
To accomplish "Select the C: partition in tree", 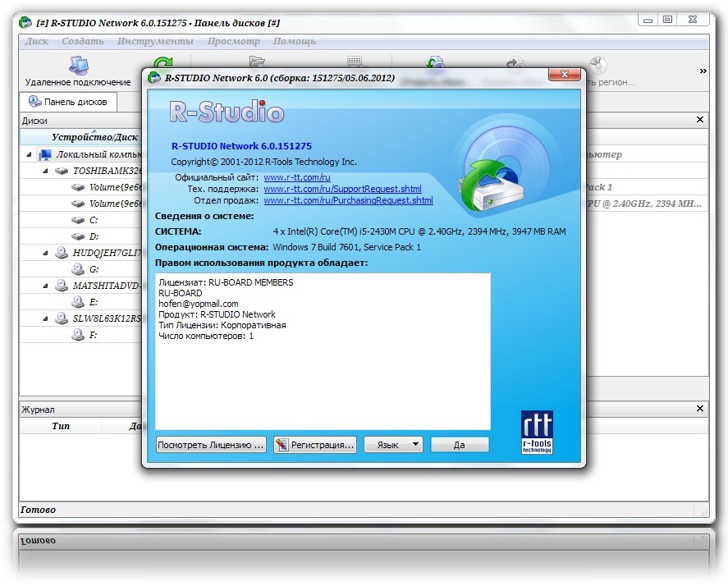I will point(94,220).
